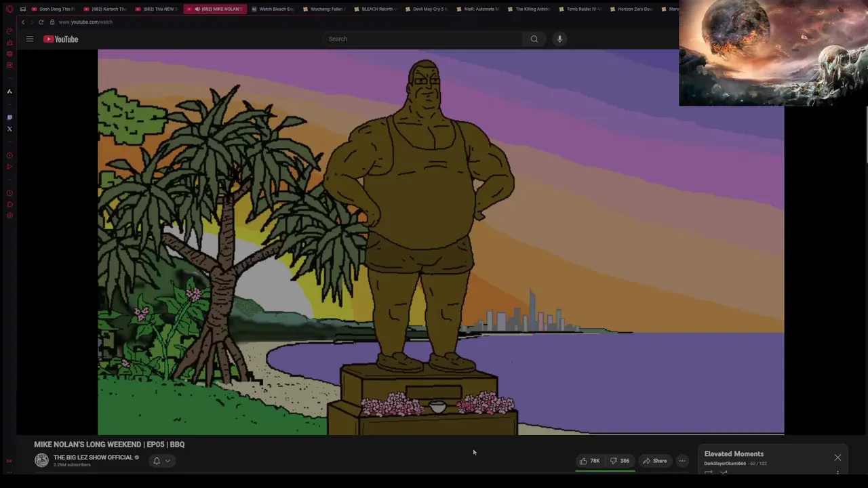The image size is (868, 488).
Task: Click the 'MIKE NOLAN'S LONG WEEKEND | EP05 | BBQ' title
Action: coord(109,445)
